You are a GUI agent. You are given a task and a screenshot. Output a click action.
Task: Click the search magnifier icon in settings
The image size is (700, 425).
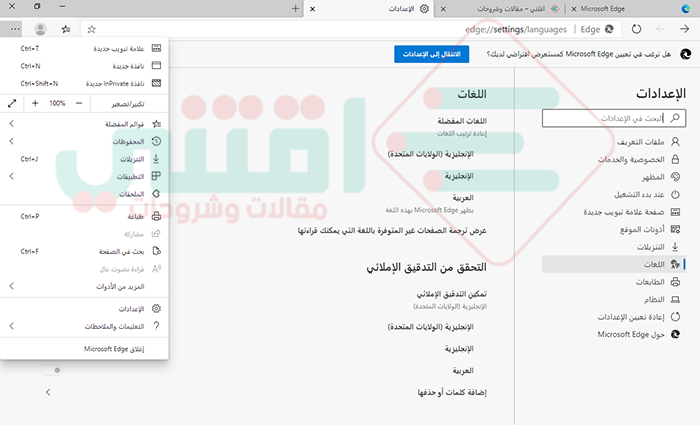[675, 118]
